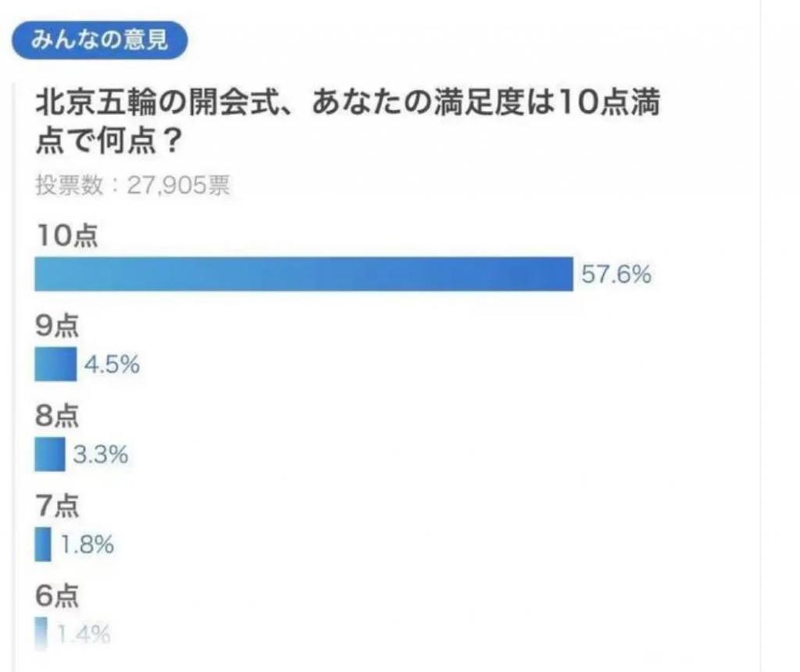The height and width of the screenshot is (672, 800).
Task: Click the vote count 27,905票 text
Action: [179, 184]
